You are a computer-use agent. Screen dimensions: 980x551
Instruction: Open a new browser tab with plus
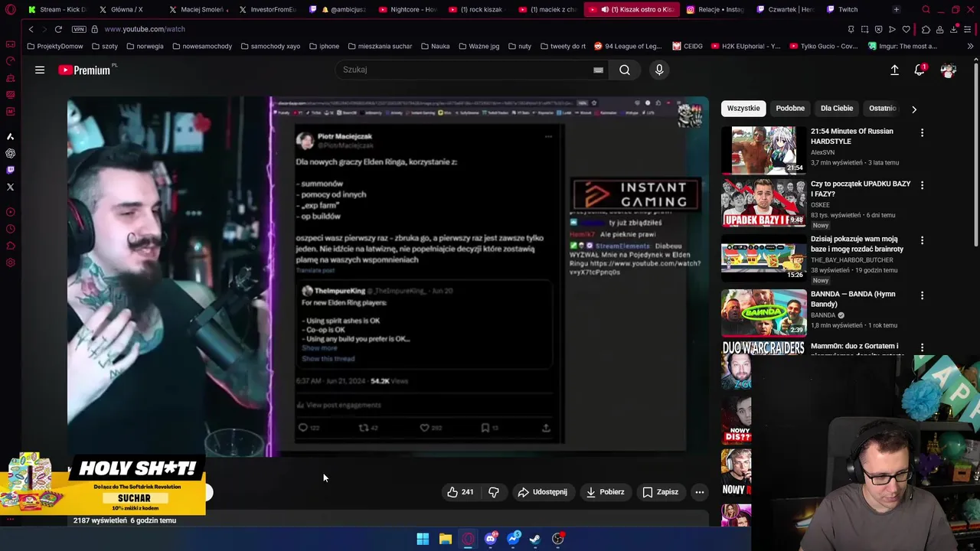click(897, 9)
